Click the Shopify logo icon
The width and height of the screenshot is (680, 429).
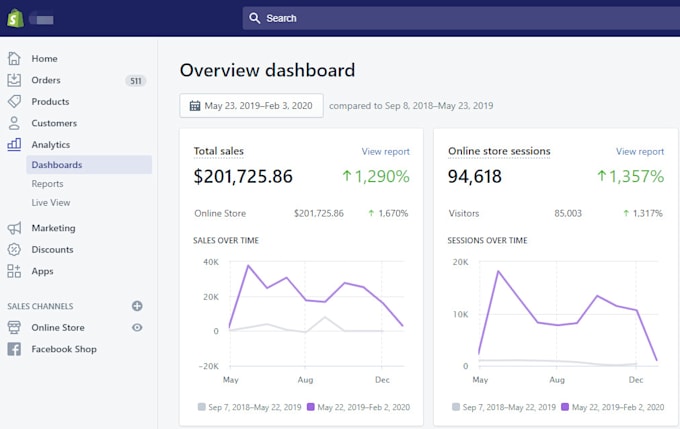tap(16, 17)
